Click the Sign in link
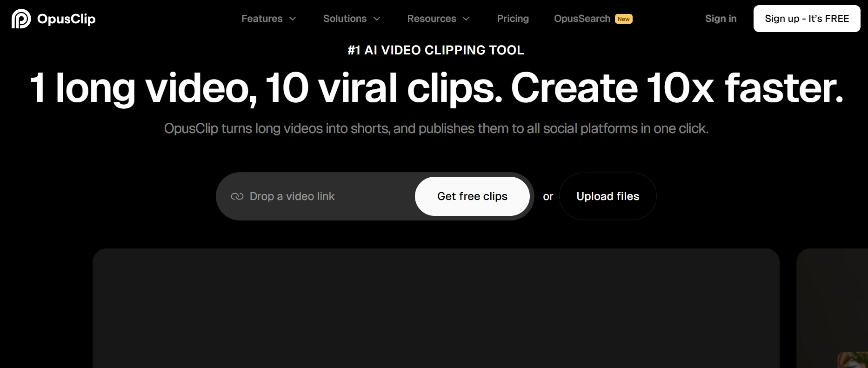 point(721,19)
